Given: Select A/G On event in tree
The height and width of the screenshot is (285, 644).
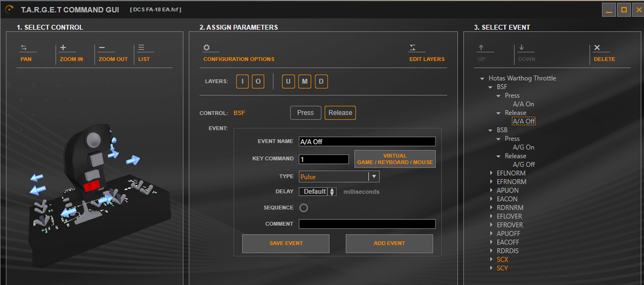Looking at the screenshot, I should pyautogui.click(x=524, y=147).
